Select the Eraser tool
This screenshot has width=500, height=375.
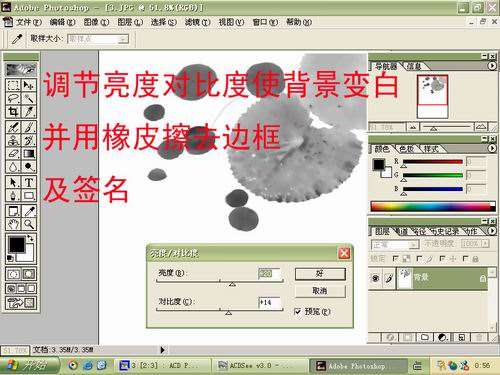pyautogui.click(x=13, y=154)
